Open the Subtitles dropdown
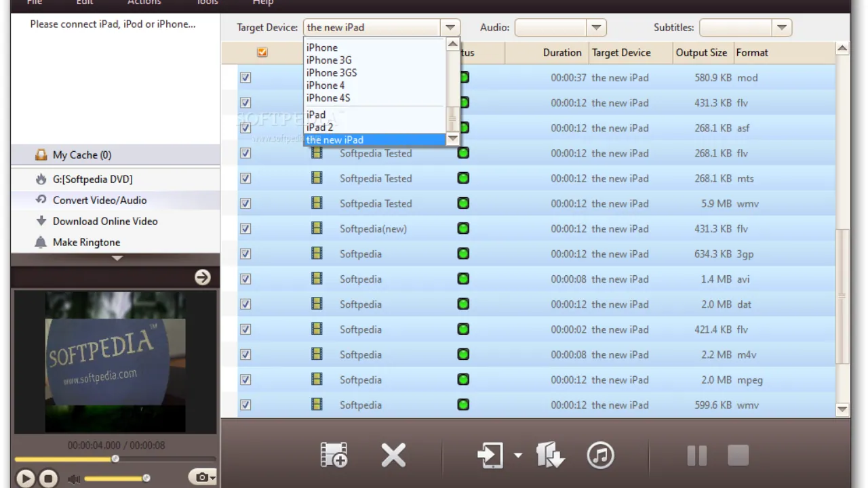 pos(782,27)
